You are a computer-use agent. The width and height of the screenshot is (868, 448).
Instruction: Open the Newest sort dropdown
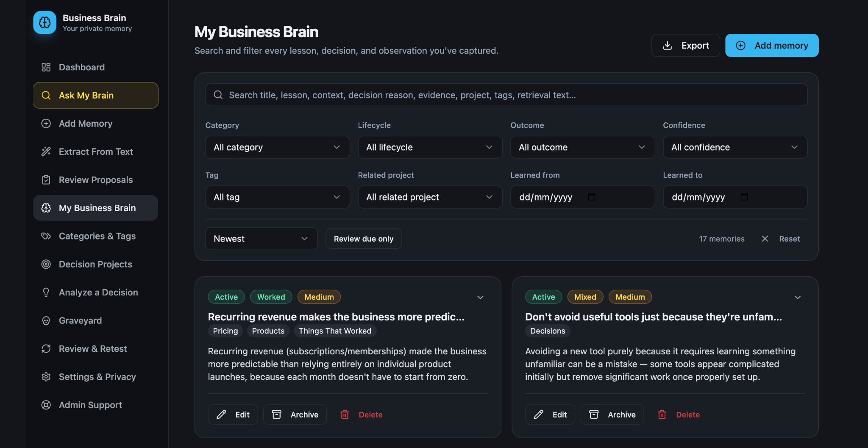(x=262, y=239)
